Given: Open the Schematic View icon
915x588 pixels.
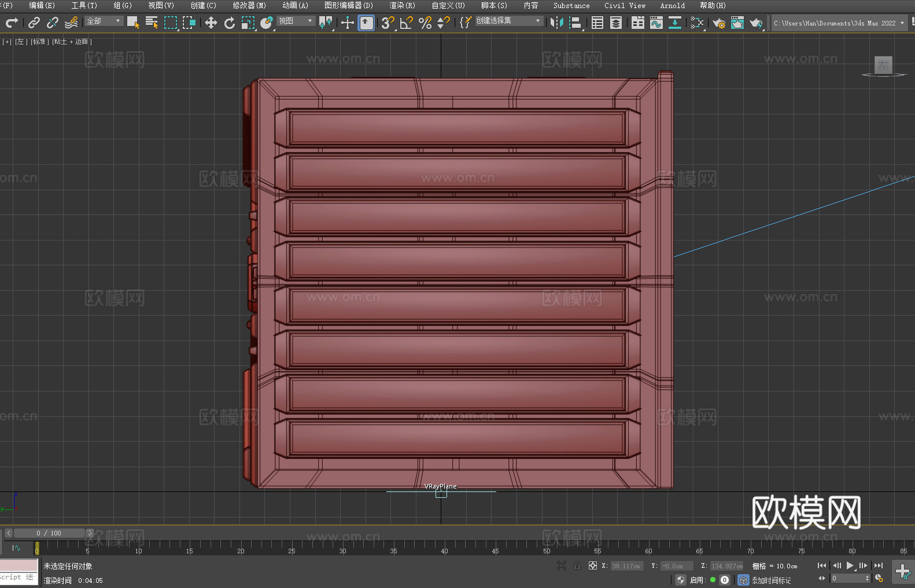Looking at the screenshot, I should point(675,23).
